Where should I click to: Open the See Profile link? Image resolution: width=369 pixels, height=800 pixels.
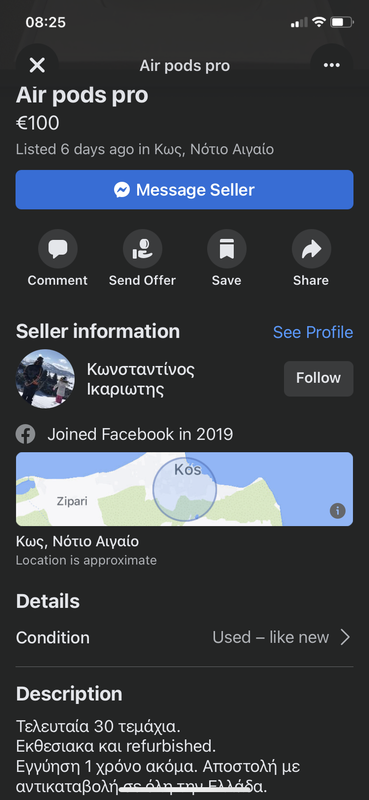313,332
